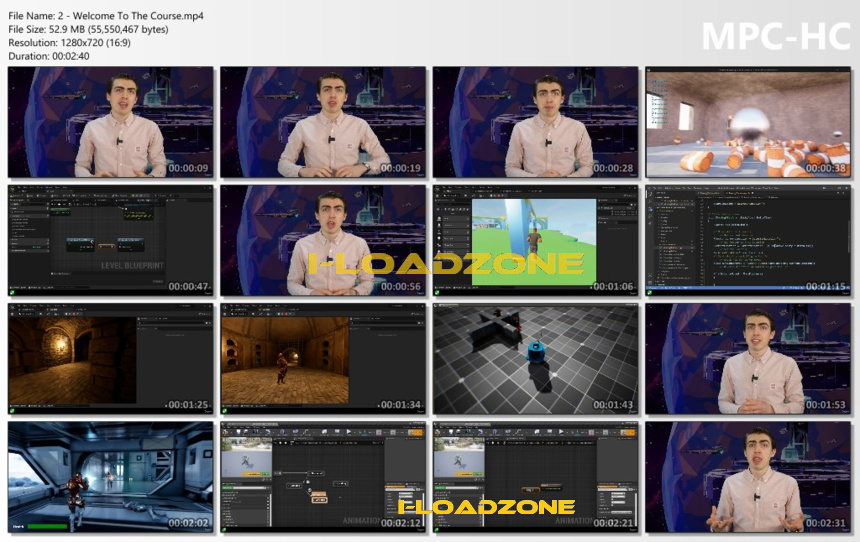
Task: Select the presenter frame at 00:00:56
Action: click(x=323, y=240)
